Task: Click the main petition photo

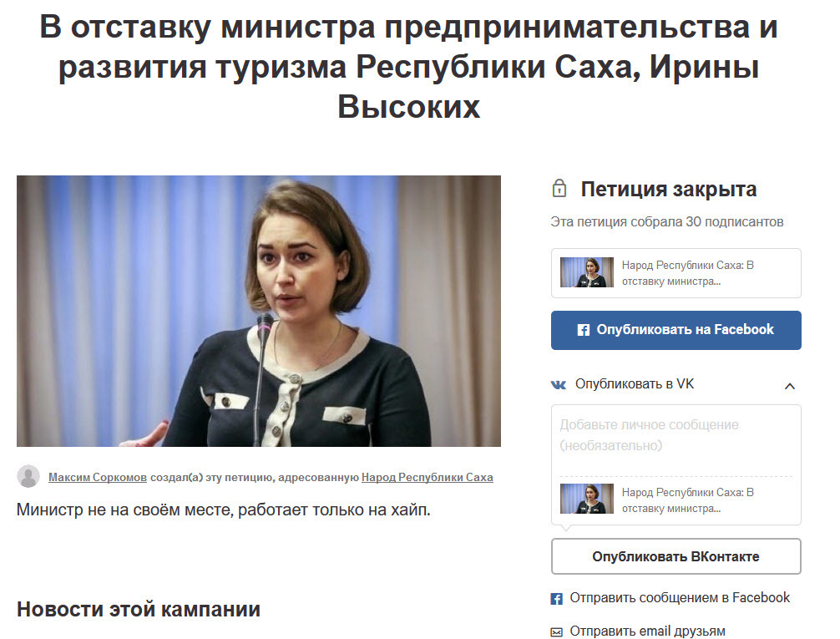Action: [x=259, y=311]
